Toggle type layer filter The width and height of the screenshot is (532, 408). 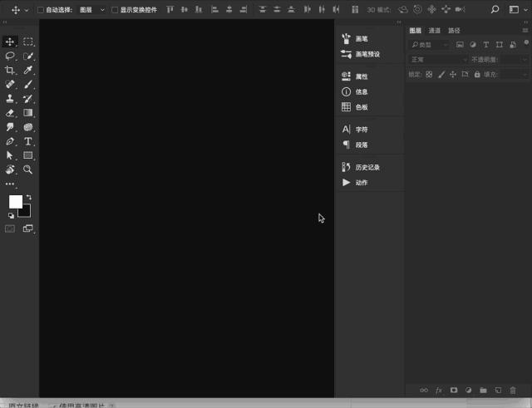tap(485, 45)
